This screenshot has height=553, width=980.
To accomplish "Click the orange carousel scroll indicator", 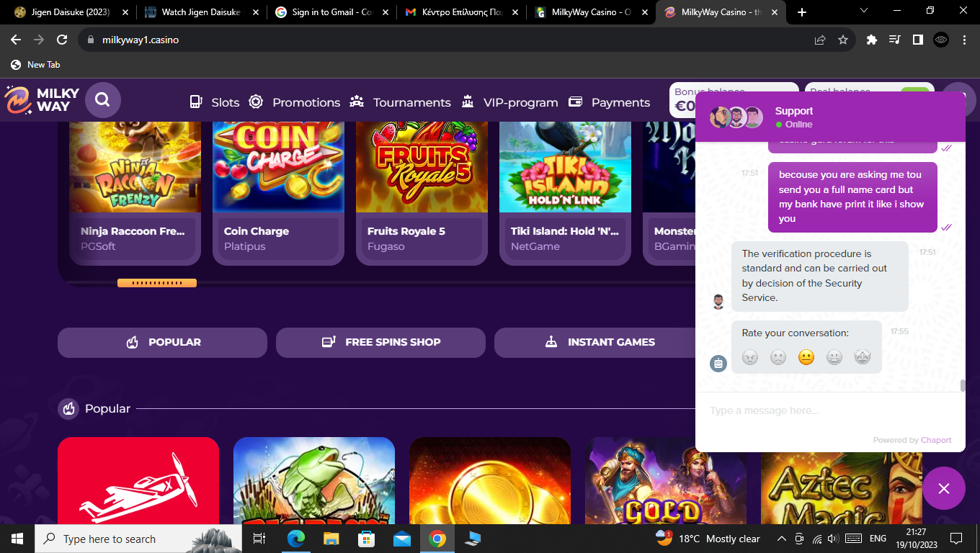I will [x=157, y=283].
